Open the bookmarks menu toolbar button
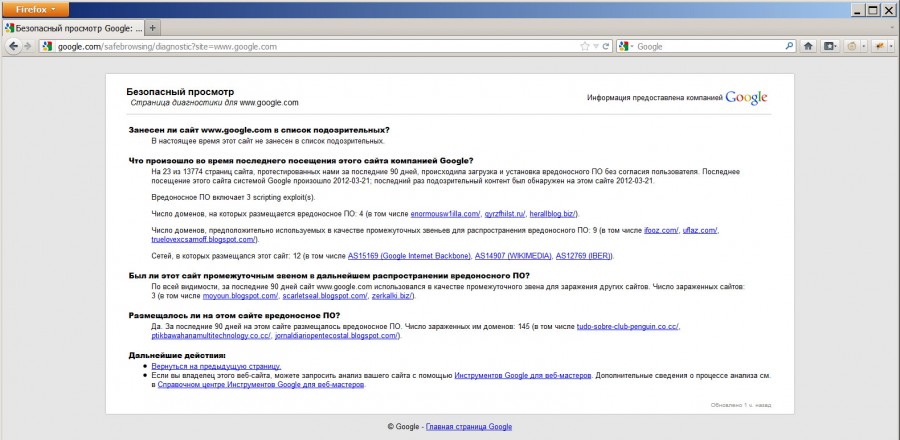This screenshot has width=900, height=440. [x=831, y=46]
